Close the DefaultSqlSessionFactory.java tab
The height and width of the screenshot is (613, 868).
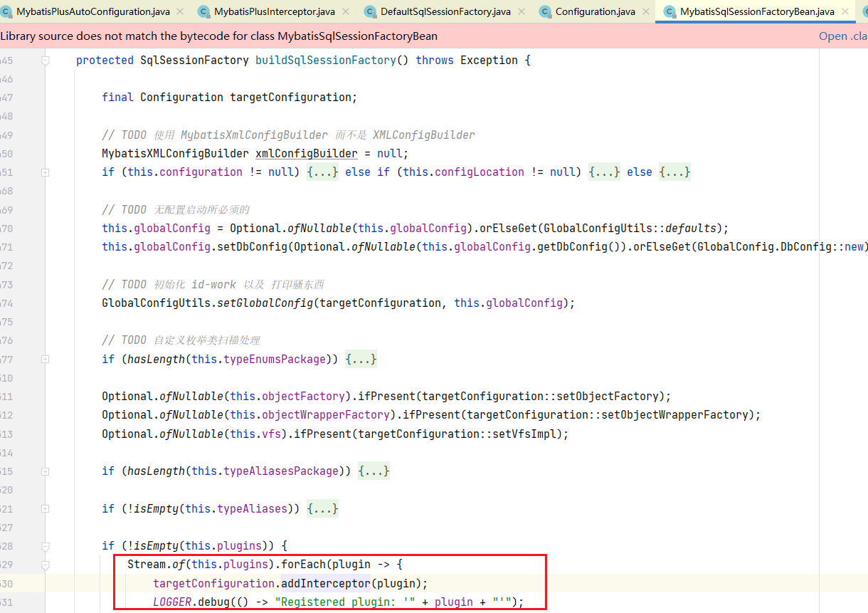[522, 11]
